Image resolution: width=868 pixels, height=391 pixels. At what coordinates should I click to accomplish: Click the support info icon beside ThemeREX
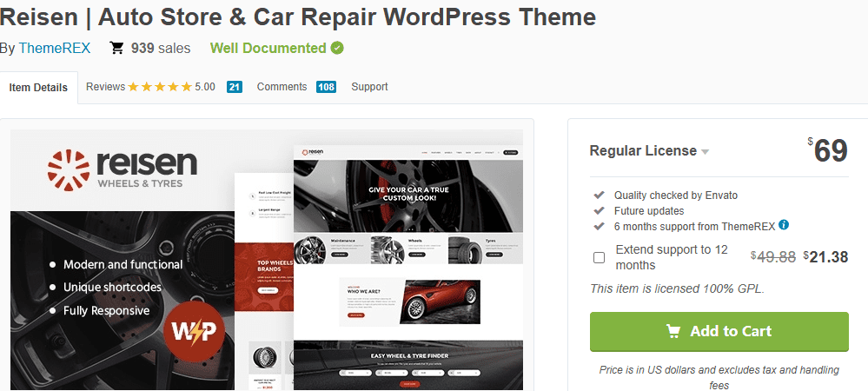[x=784, y=225]
